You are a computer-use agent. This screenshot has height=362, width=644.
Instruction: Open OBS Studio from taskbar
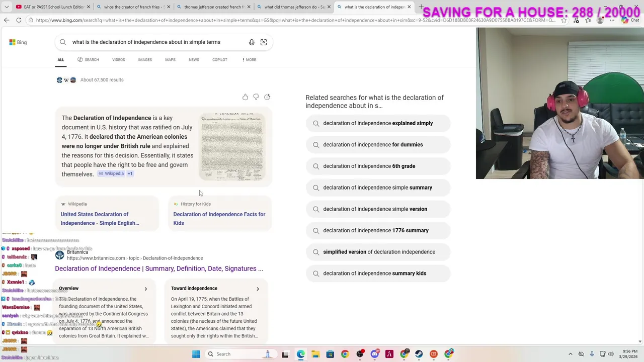coord(360,354)
